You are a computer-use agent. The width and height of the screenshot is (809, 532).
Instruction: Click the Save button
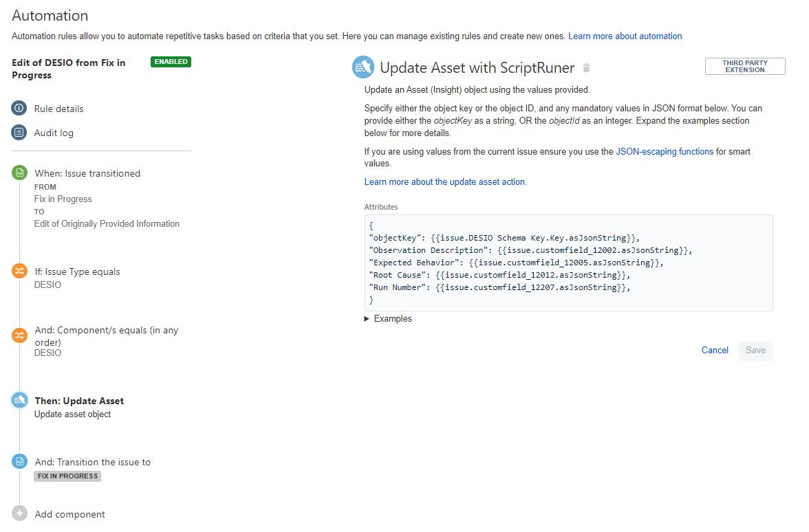755,351
